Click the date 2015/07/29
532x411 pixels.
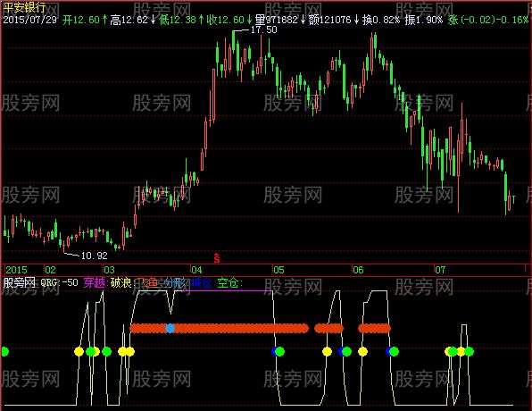tap(29, 20)
